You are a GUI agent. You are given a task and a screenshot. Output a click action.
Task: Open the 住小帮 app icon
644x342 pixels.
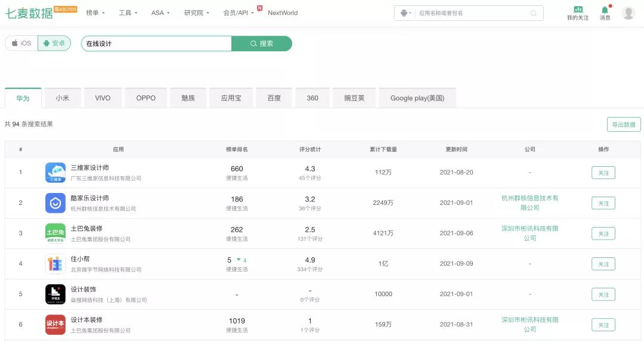tap(55, 263)
